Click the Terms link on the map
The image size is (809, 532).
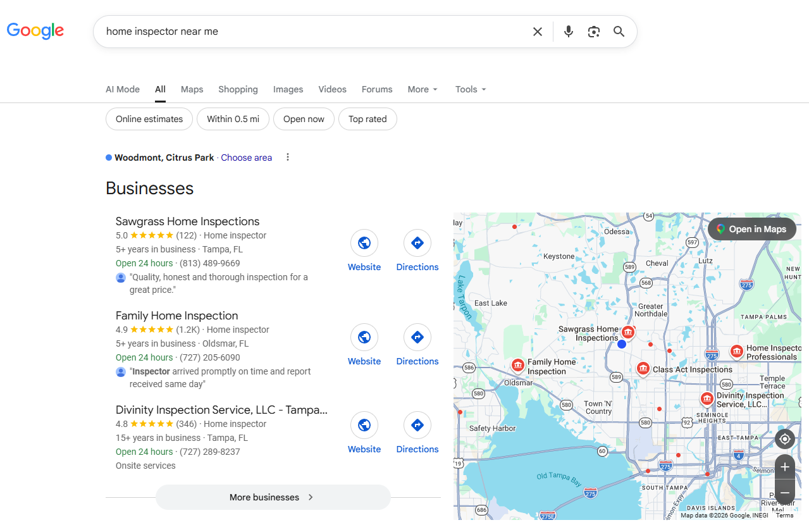[784, 516]
